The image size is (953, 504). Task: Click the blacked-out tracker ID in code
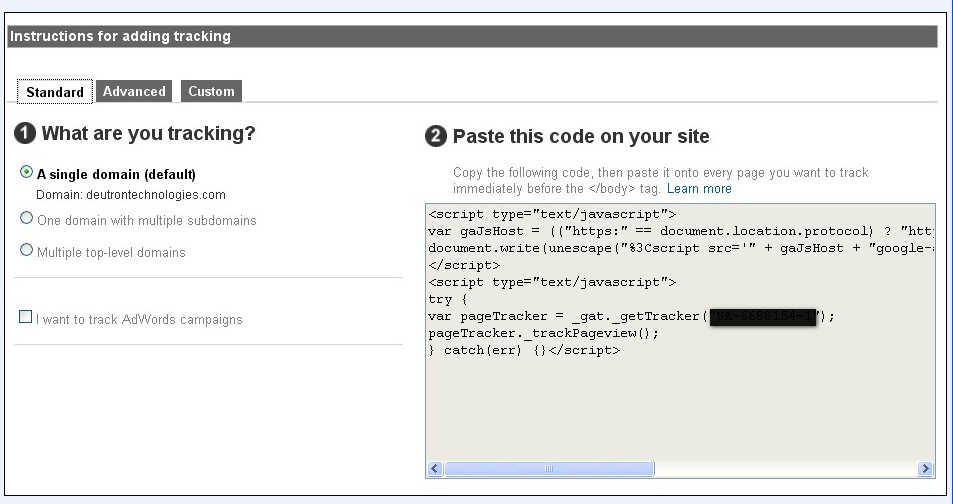pos(763,317)
